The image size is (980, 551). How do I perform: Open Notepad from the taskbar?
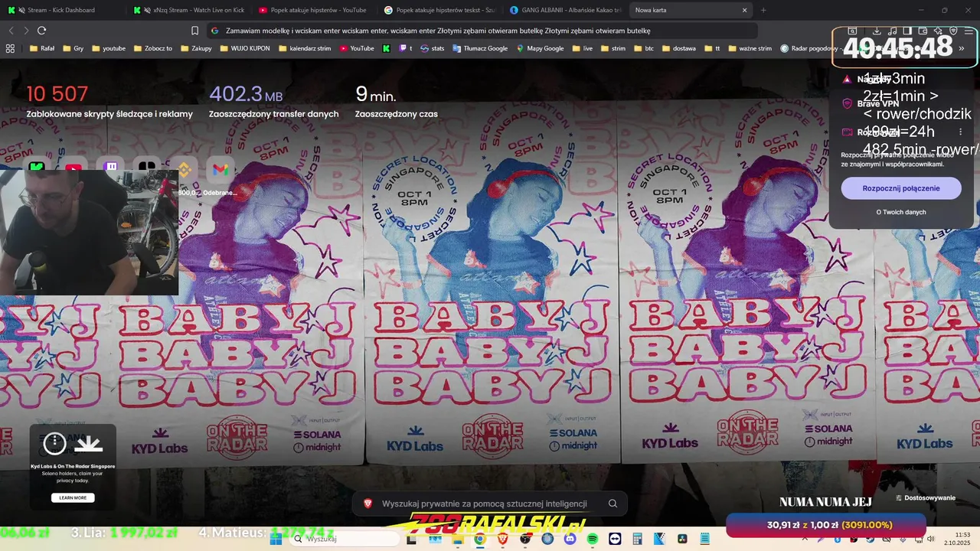[x=704, y=539]
